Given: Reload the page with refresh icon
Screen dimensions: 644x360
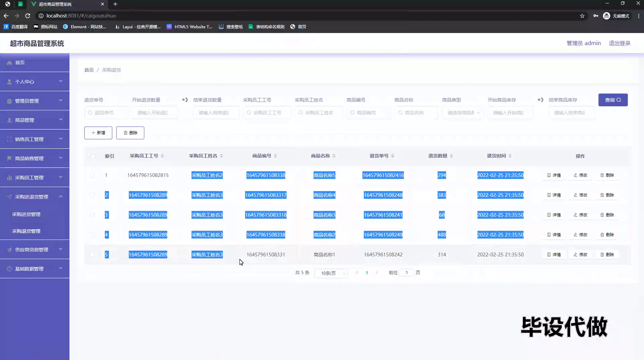Looking at the screenshot, I should coord(28,16).
